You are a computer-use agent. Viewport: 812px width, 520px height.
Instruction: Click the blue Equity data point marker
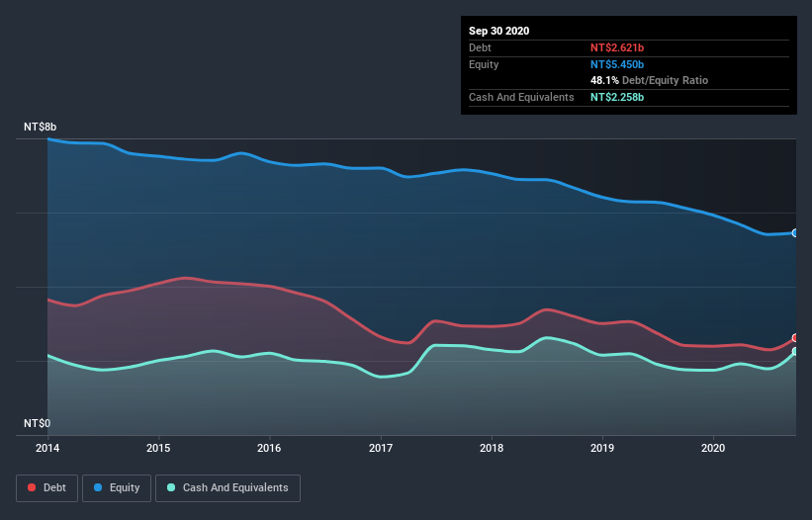click(795, 233)
